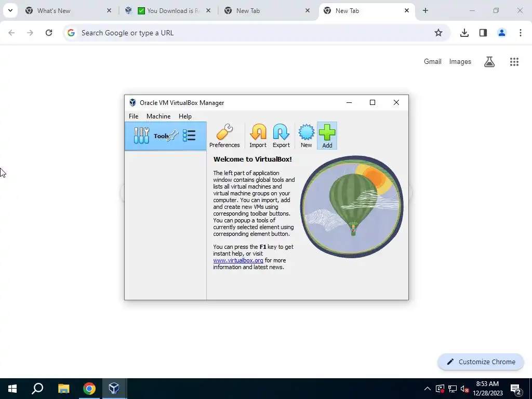Click the Chrome forward arrow
The width and height of the screenshot is (532, 399).
coord(30,33)
